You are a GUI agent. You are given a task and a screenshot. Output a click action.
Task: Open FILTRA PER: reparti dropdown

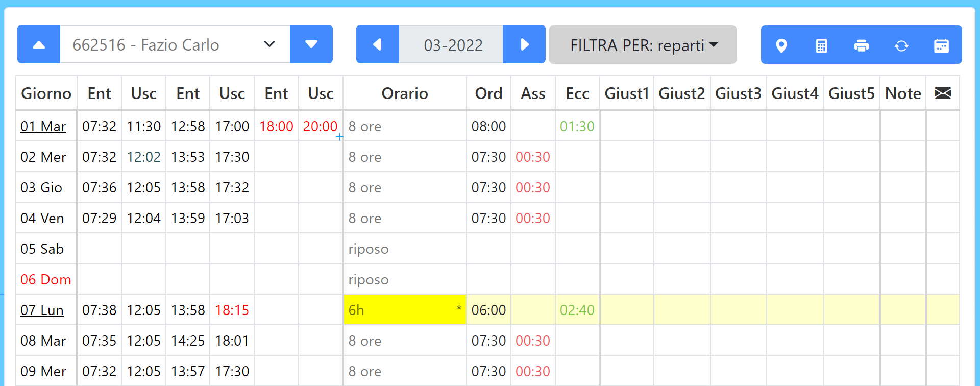643,44
